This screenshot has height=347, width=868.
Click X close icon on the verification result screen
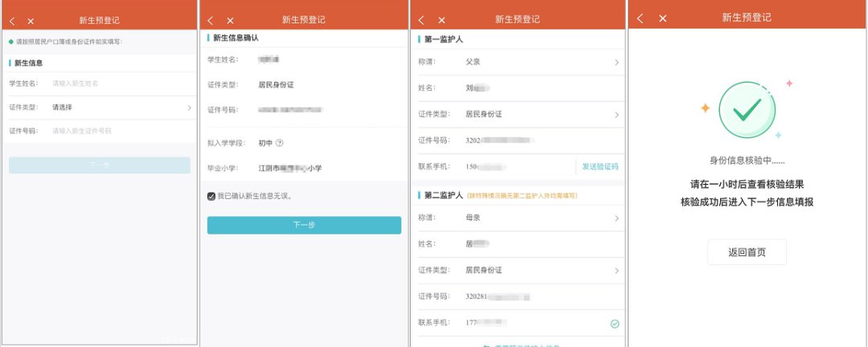(662, 18)
